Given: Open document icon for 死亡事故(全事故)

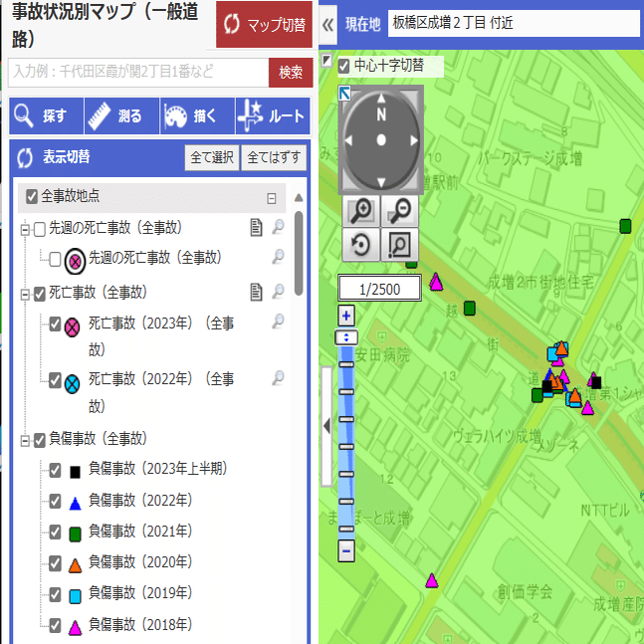Looking at the screenshot, I should [x=256, y=293].
